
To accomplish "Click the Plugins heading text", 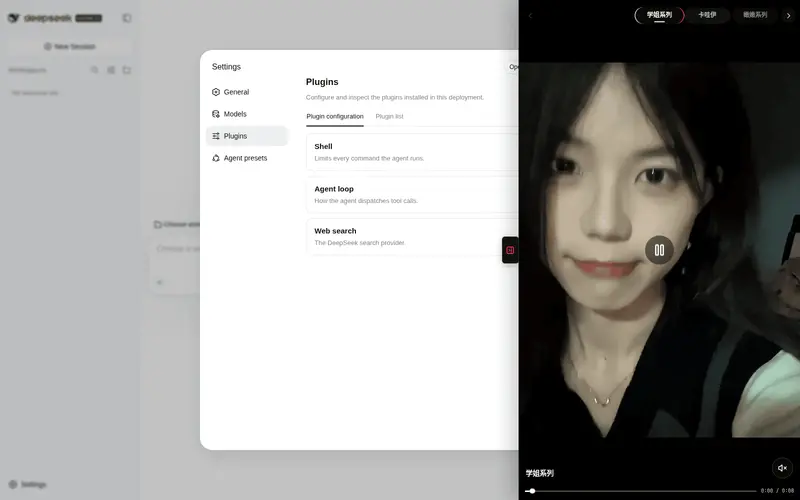I will [322, 82].
